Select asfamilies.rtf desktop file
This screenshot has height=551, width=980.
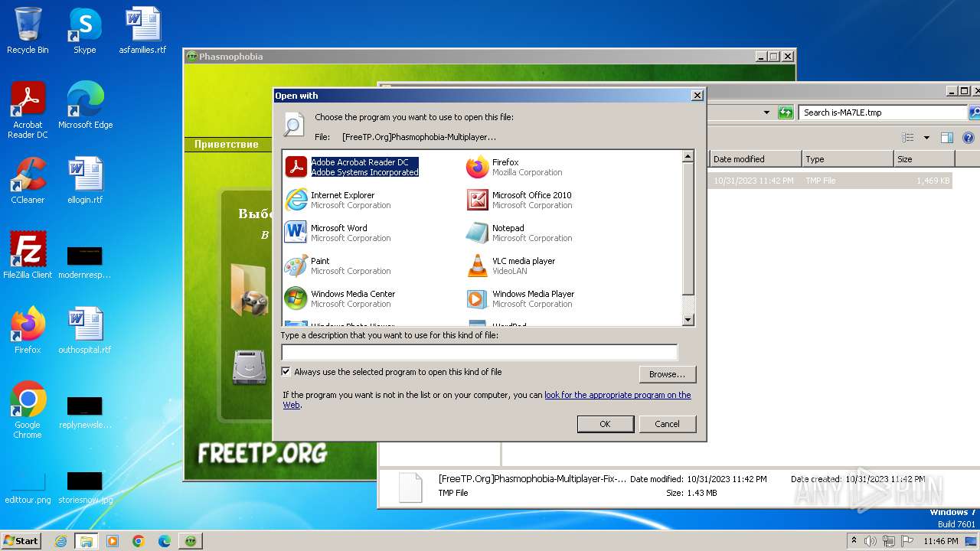142,31
